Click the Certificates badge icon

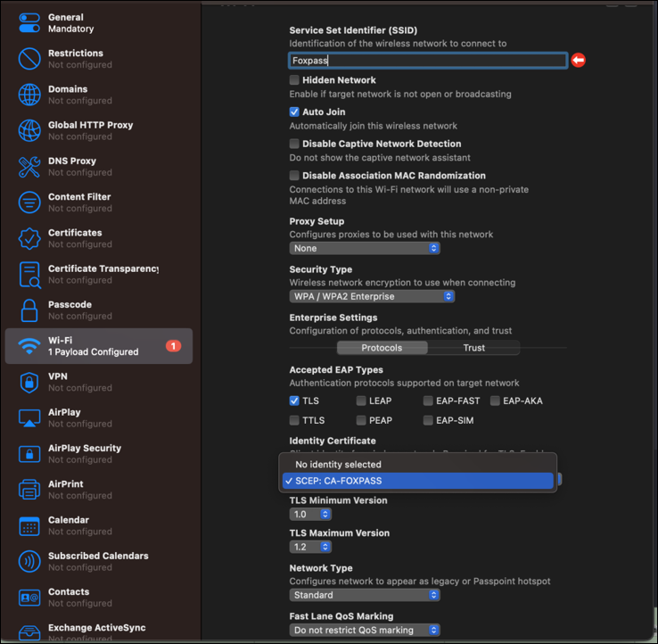[x=29, y=238]
